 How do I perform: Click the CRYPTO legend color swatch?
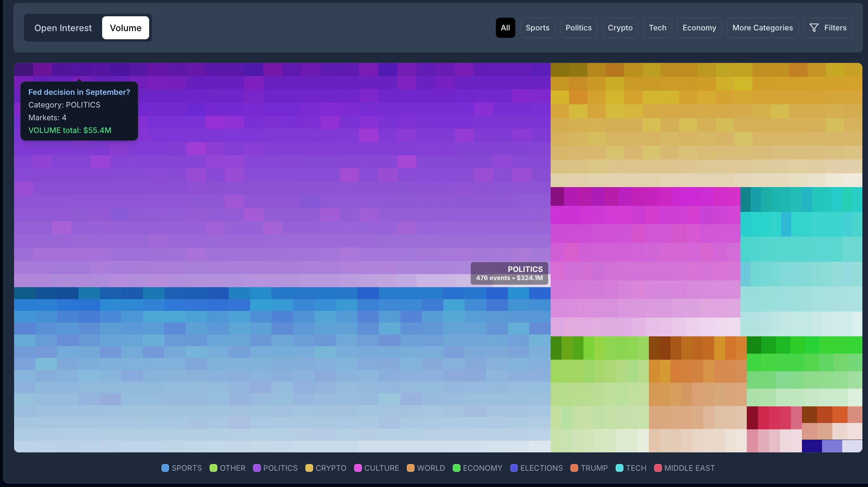[x=309, y=468]
